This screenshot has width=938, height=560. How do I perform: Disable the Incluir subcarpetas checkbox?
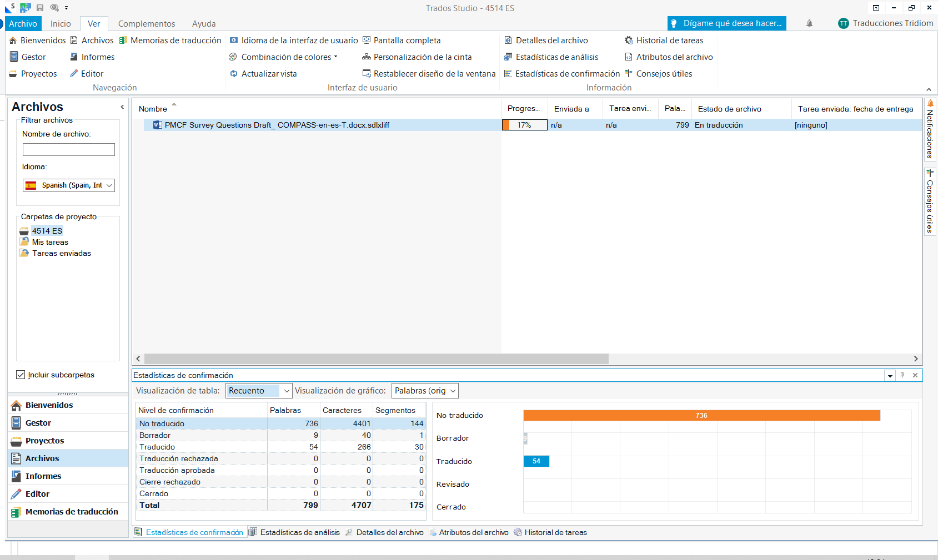point(21,375)
